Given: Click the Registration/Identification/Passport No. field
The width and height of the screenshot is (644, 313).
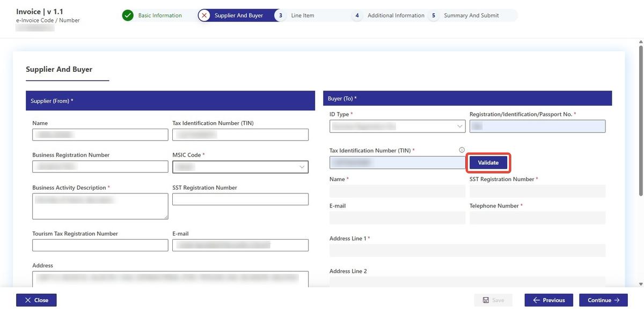Looking at the screenshot, I should (x=537, y=126).
